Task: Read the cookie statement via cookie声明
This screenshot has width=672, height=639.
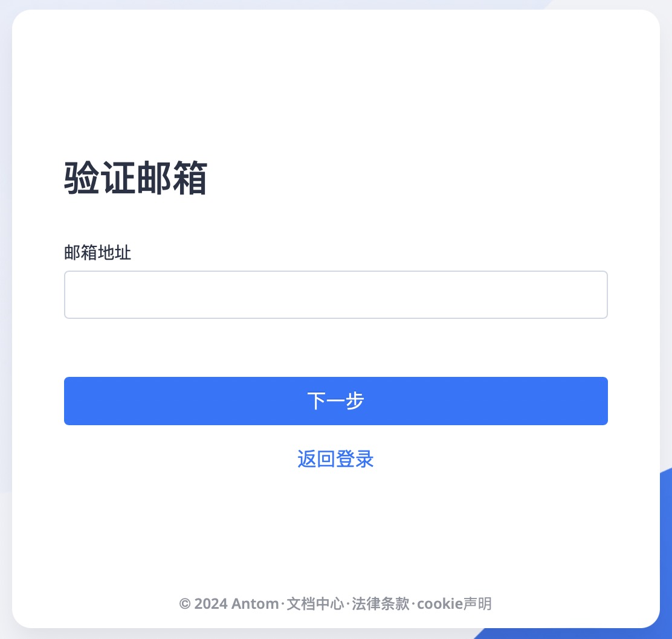Action: [x=454, y=603]
